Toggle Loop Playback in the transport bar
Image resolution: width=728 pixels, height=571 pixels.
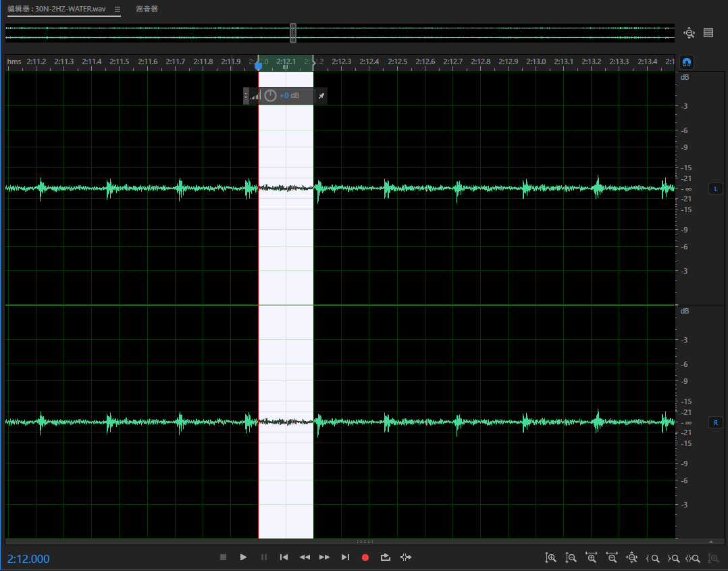[x=386, y=557]
